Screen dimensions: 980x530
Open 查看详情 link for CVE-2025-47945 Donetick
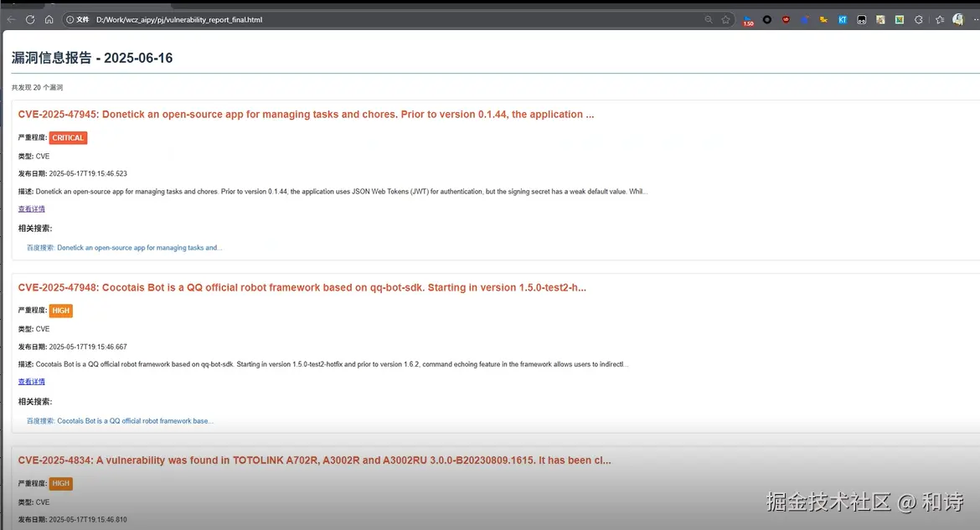click(31, 208)
